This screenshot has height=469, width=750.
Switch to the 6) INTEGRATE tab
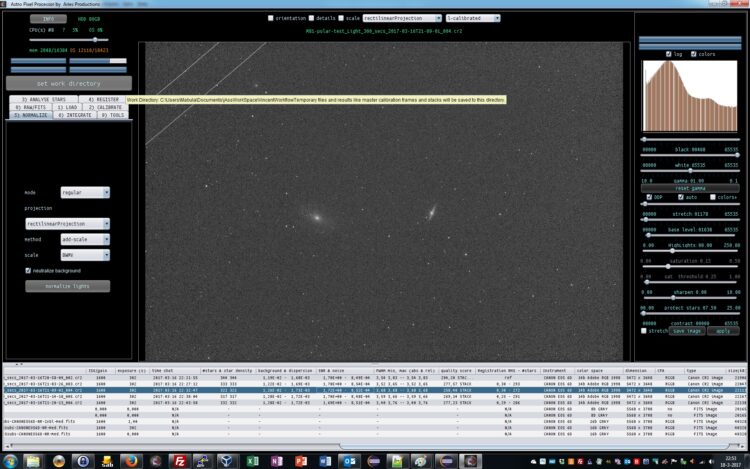[75, 115]
